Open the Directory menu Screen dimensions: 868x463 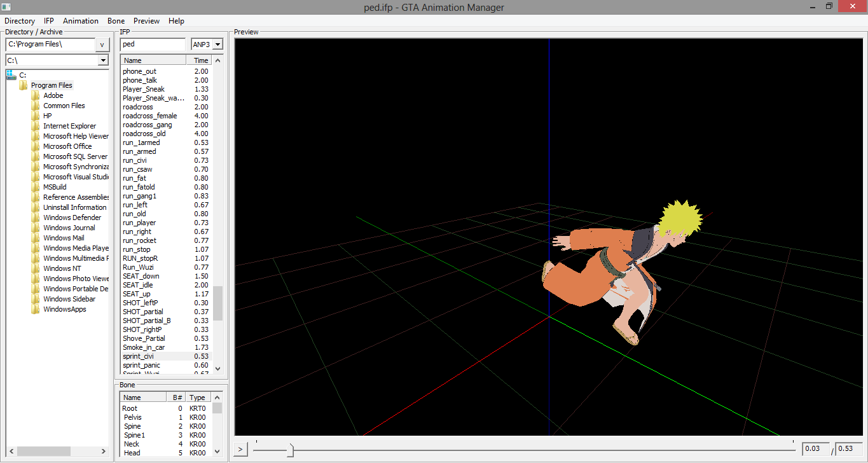click(20, 21)
